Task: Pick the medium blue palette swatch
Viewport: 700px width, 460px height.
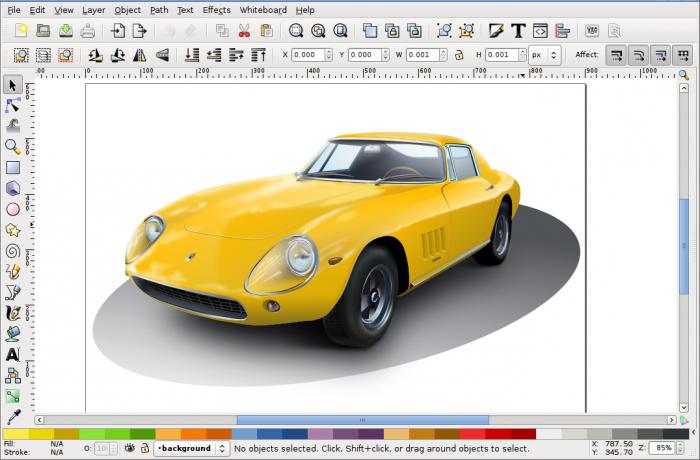Action: 270,434
